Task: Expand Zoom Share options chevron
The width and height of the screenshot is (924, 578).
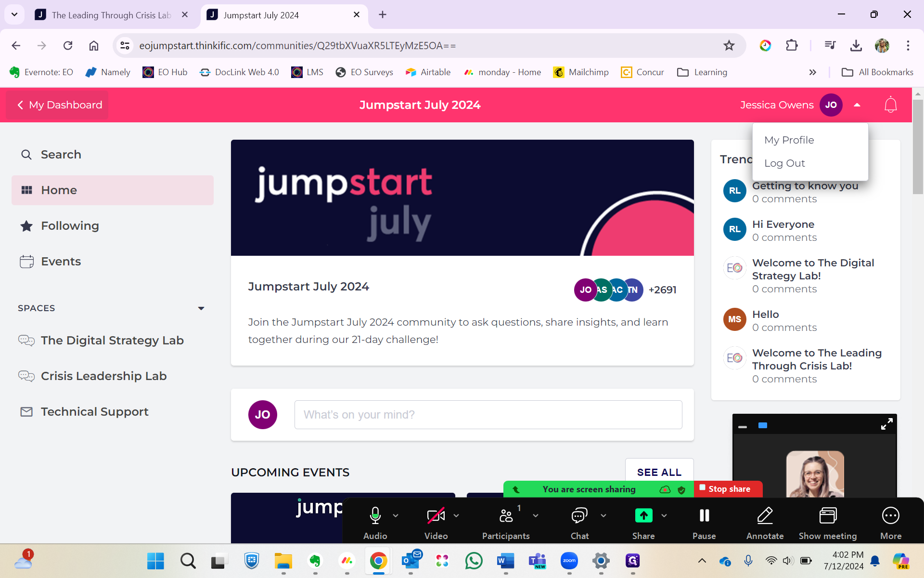Action: pos(664,515)
